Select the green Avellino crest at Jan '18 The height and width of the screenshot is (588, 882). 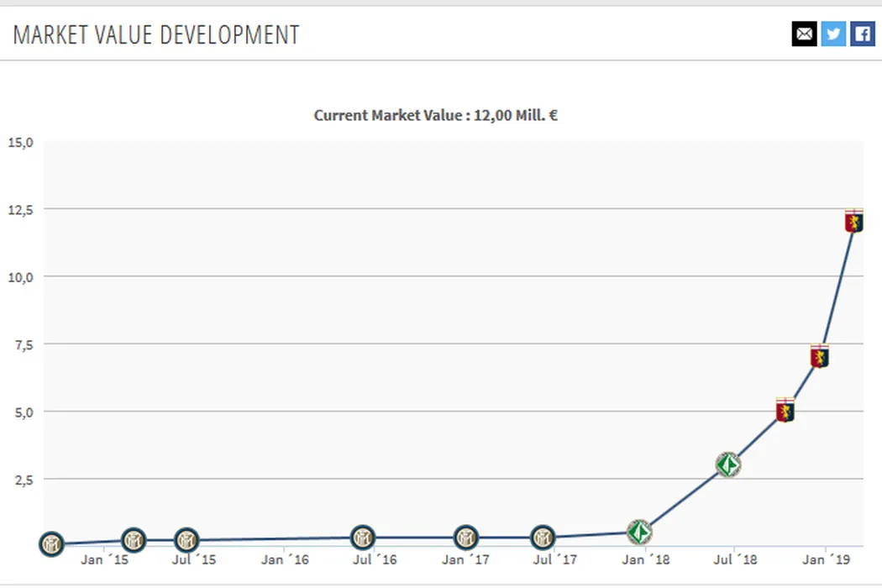(639, 532)
